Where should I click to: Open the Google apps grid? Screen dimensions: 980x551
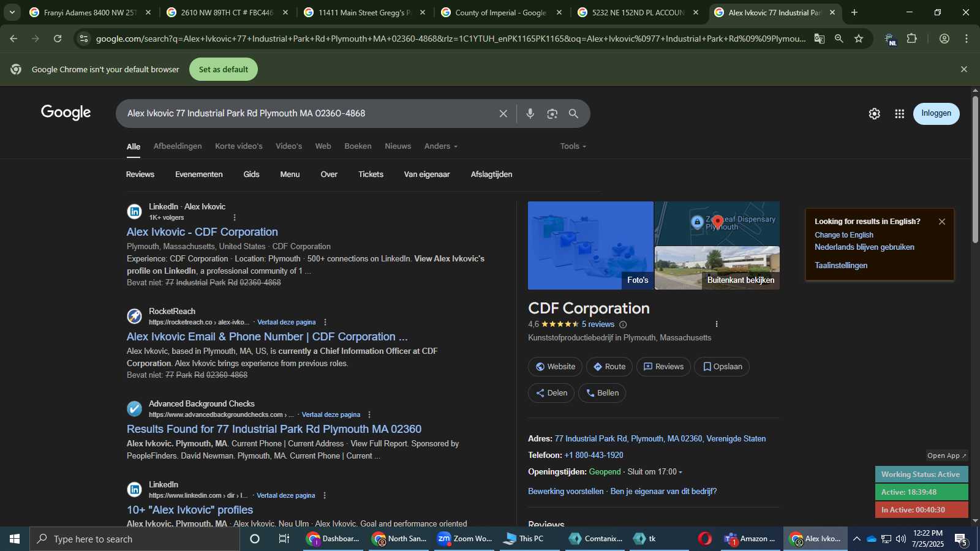tap(899, 114)
